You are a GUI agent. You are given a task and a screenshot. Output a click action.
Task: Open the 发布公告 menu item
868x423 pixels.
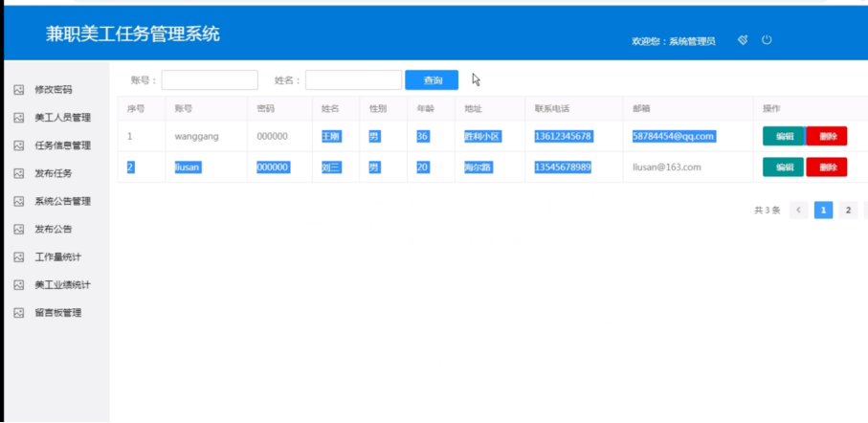click(54, 230)
